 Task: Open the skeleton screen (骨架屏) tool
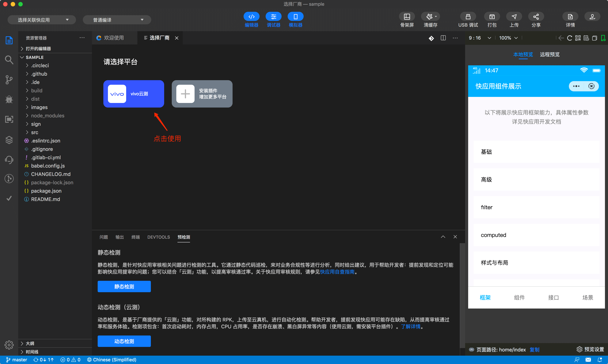(407, 17)
